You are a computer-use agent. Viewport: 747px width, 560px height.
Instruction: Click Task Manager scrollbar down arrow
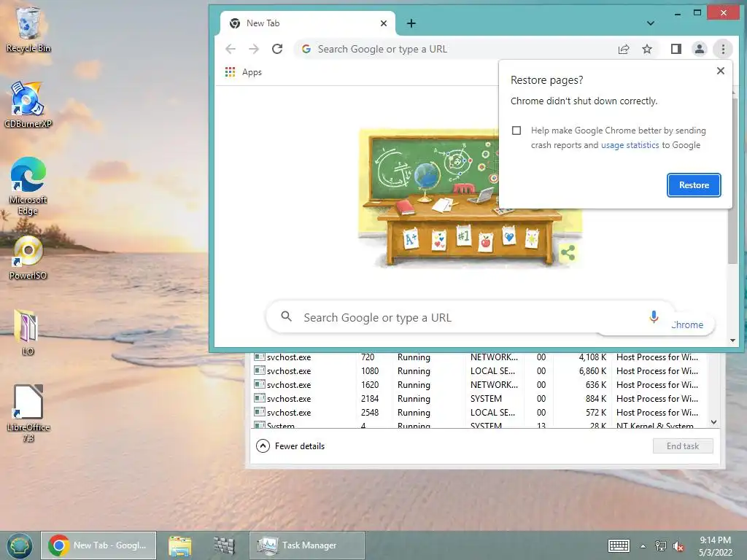713,422
